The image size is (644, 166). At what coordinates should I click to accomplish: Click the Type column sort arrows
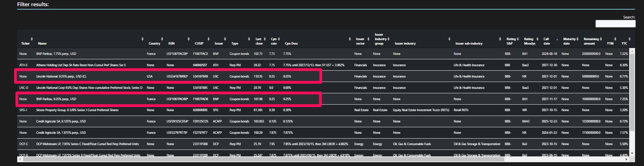(249, 39)
